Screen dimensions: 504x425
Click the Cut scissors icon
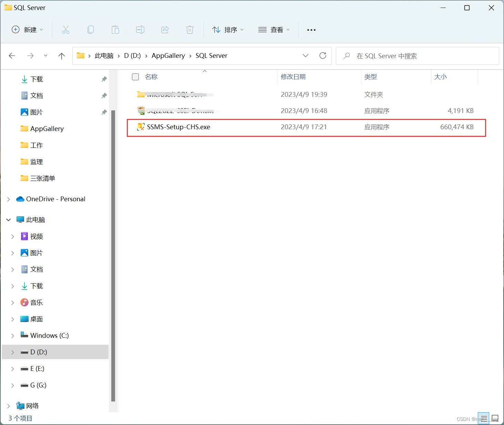coord(65,30)
